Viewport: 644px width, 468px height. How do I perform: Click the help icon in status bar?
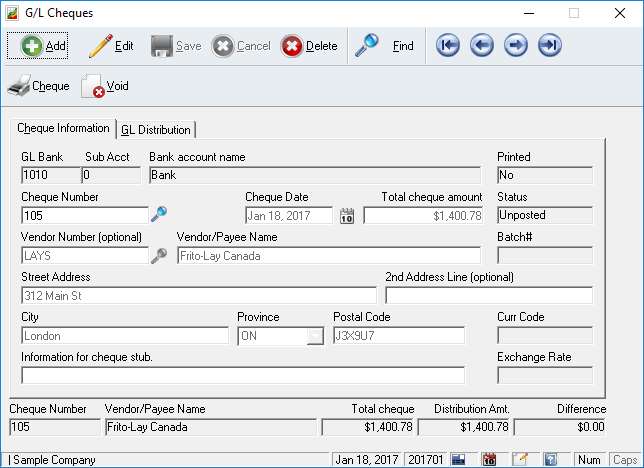[x=550, y=460]
